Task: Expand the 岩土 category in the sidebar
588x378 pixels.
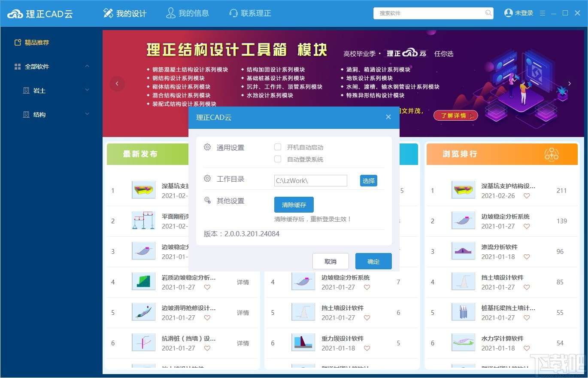Action: (51, 90)
